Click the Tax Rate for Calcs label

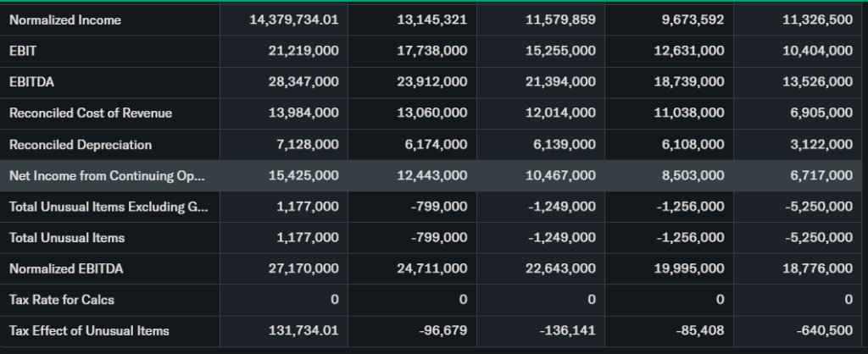(62, 300)
